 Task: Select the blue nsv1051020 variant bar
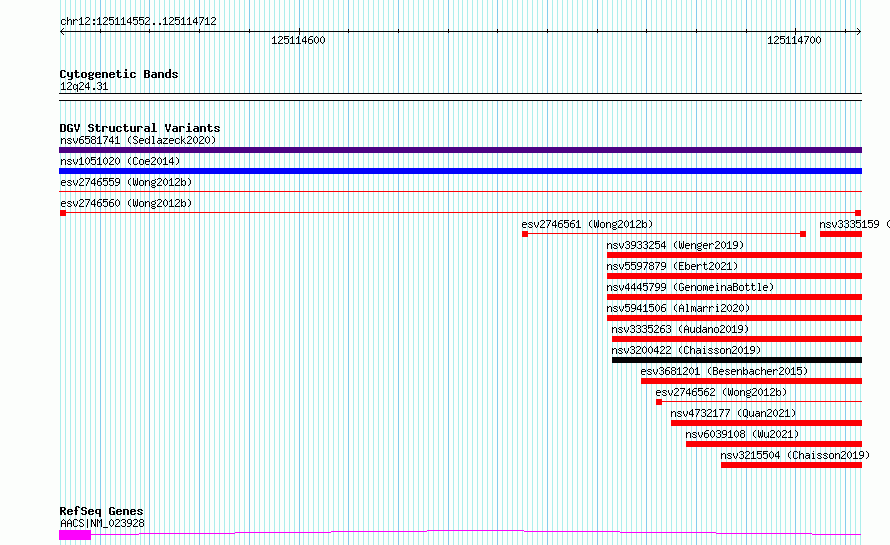pos(460,171)
